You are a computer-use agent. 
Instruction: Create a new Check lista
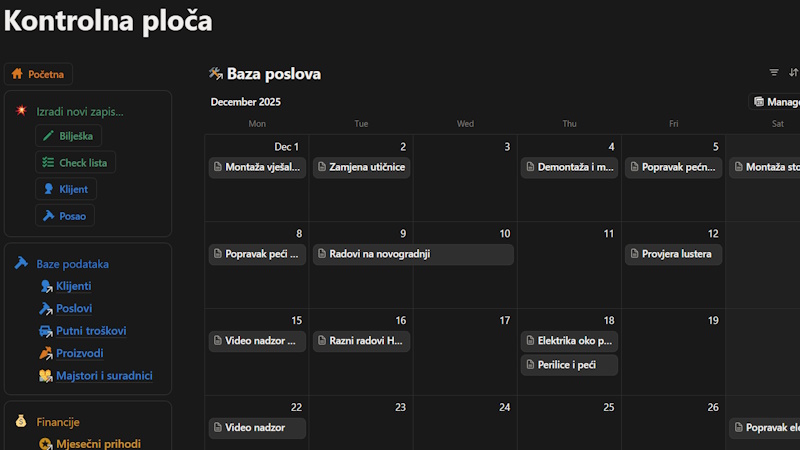click(x=75, y=162)
